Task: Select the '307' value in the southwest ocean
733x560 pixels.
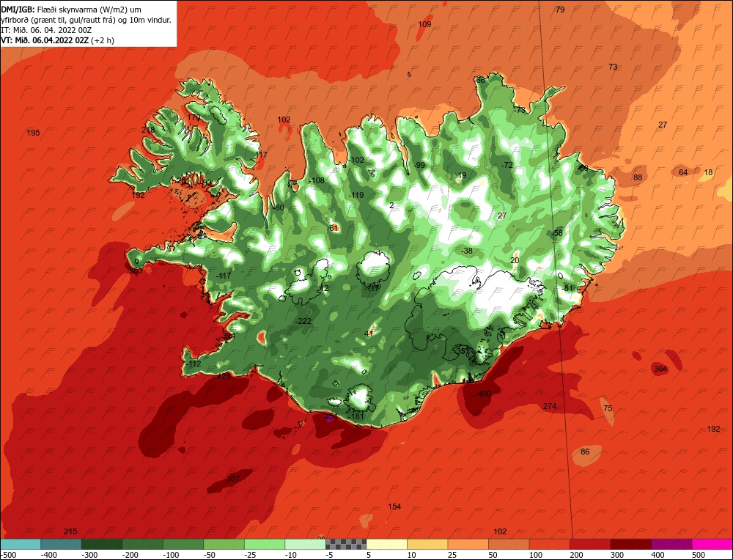Action: pyautogui.click(x=233, y=479)
